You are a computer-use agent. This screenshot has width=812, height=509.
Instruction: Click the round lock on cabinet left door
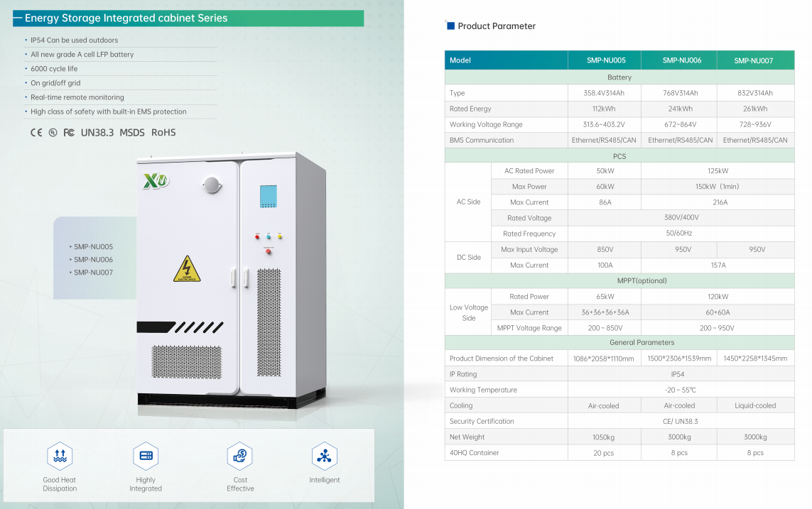click(x=211, y=186)
